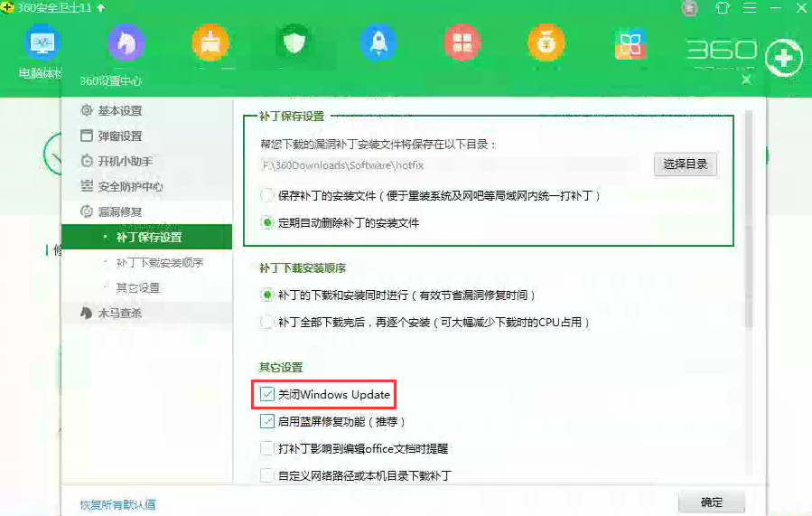Click the user avatar icon in title bar
The height and width of the screenshot is (516, 812).
coord(690,8)
